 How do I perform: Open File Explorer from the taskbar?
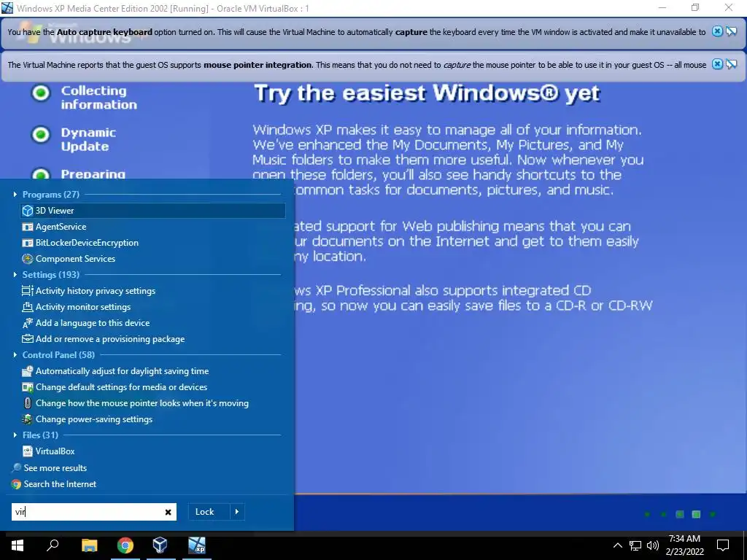pos(89,545)
